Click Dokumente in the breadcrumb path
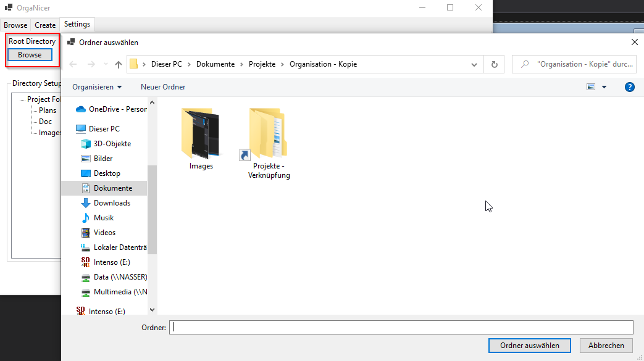Screen dimensions: 644x361 [x=215, y=64]
